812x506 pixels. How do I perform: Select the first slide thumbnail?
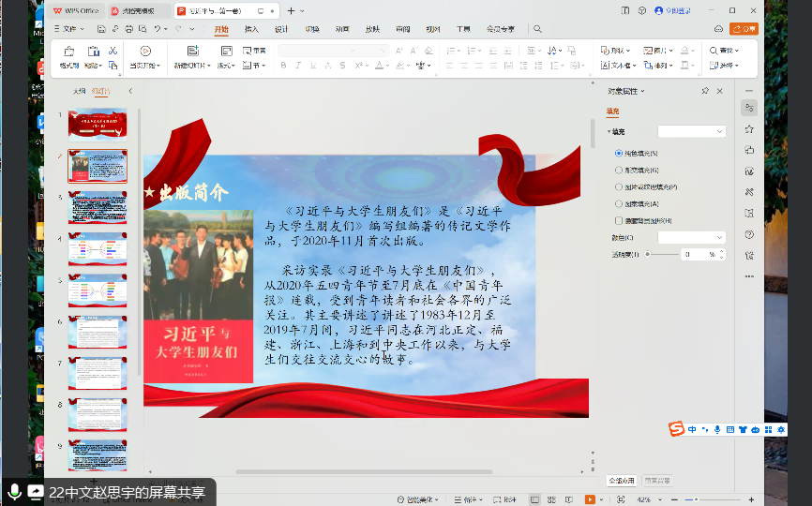pyautogui.click(x=97, y=123)
